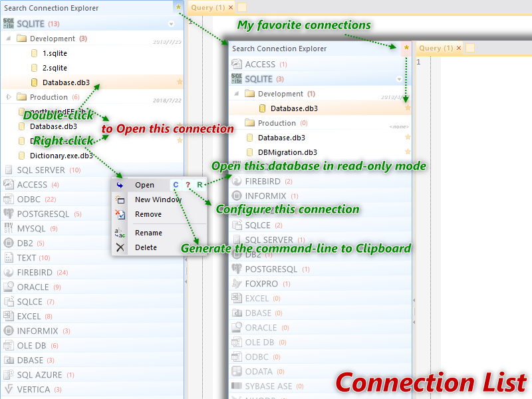The height and width of the screenshot is (399, 532).
Task: Click the ? configure button in context menu
Action: (x=188, y=185)
